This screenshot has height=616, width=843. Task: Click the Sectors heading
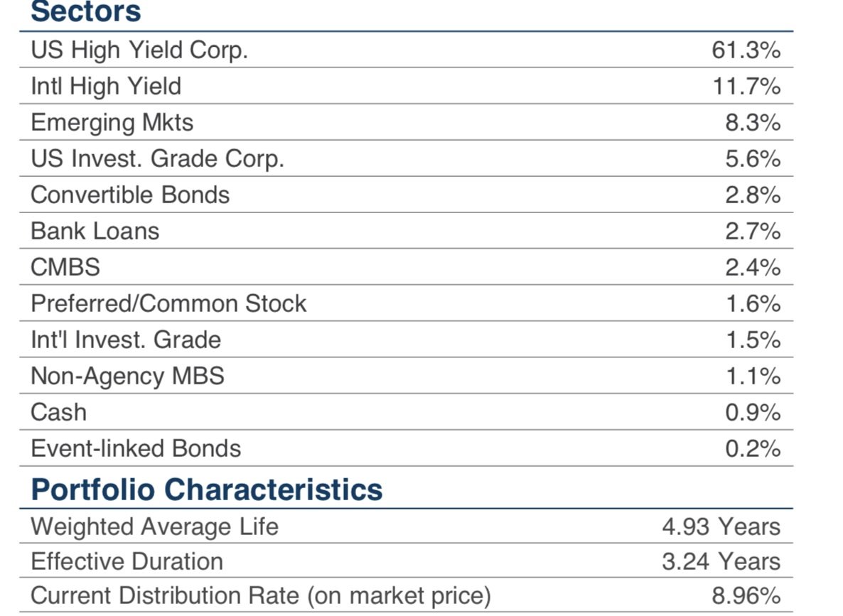click(86, 11)
